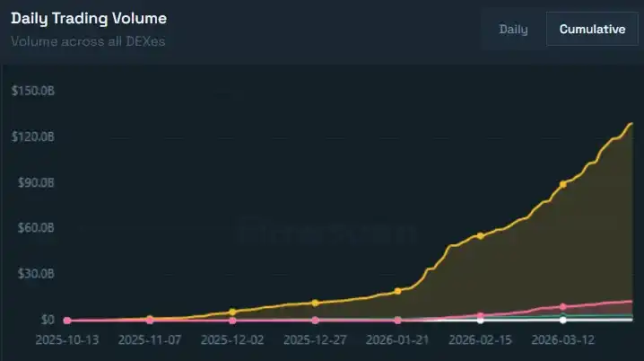Click the $150.0B y-axis label
The height and width of the screenshot is (361, 644).
[x=32, y=91]
